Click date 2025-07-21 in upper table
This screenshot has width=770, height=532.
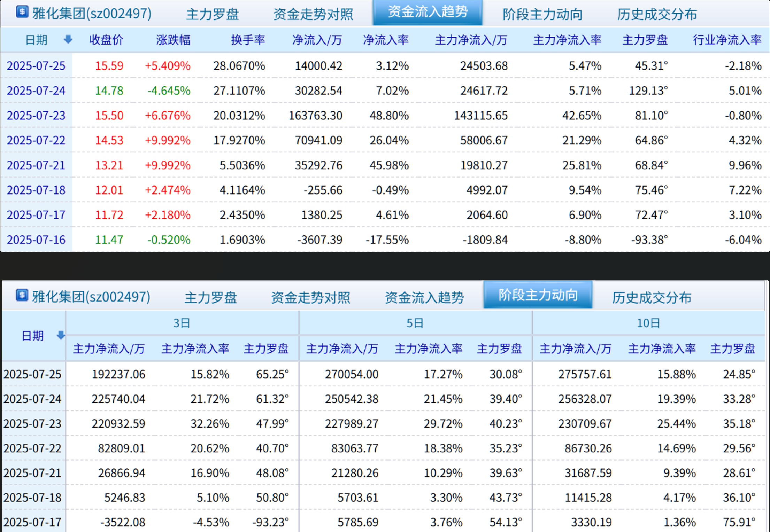pyautogui.click(x=36, y=165)
